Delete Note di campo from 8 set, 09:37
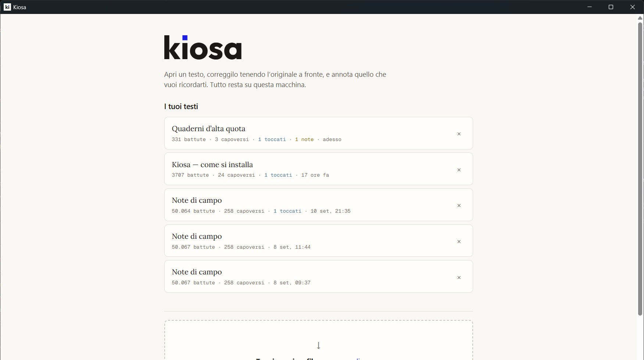The height and width of the screenshot is (360, 644). point(459,278)
